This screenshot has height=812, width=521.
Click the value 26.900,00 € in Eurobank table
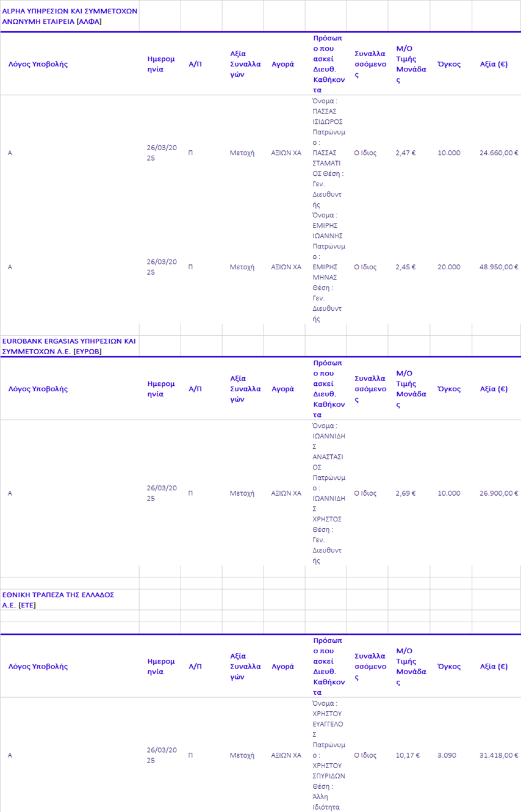tap(499, 493)
